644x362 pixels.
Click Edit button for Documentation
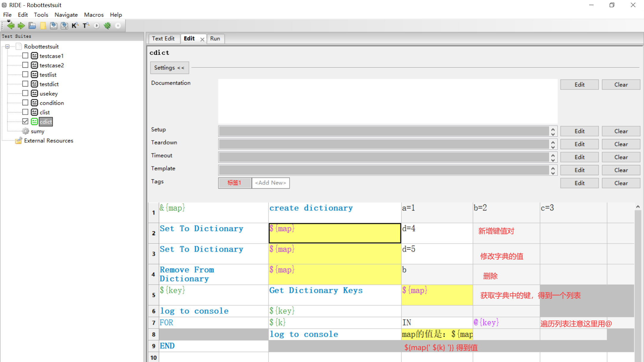[579, 85]
